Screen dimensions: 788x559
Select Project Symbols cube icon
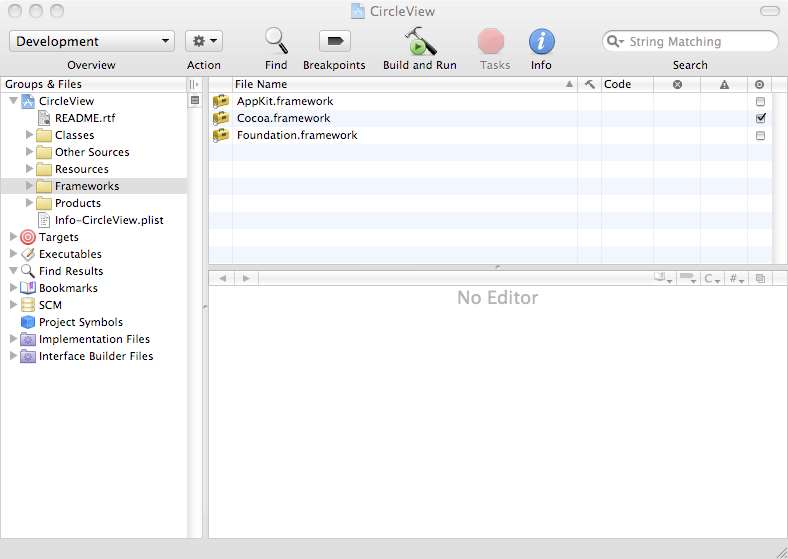pos(28,322)
